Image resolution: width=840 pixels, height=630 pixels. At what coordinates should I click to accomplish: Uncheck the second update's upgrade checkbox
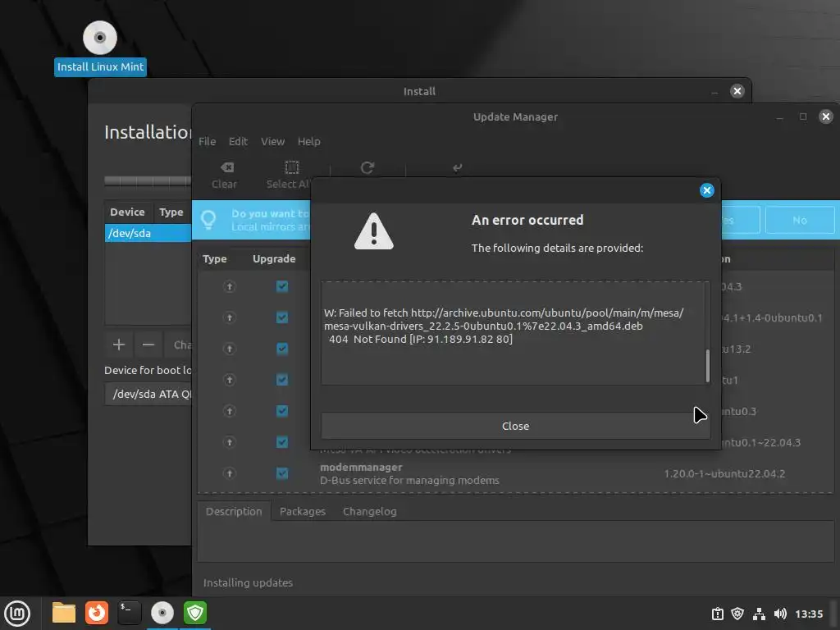click(282, 317)
